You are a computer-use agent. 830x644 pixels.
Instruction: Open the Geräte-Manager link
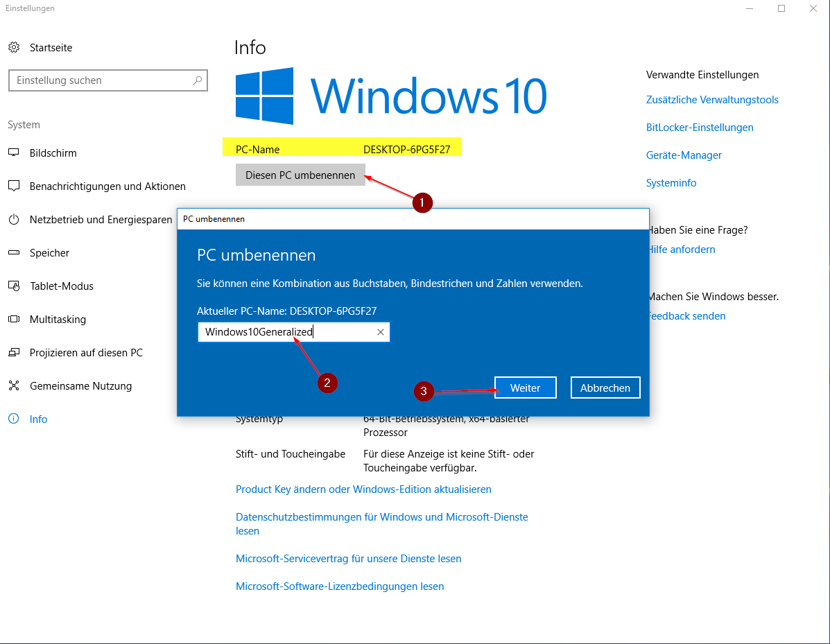(x=684, y=155)
